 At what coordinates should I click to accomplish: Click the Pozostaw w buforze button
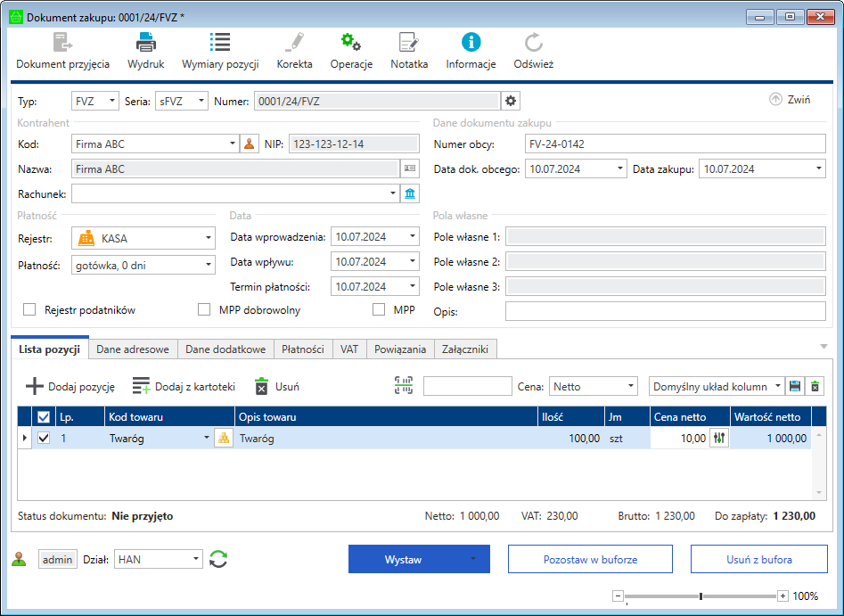pos(590,559)
